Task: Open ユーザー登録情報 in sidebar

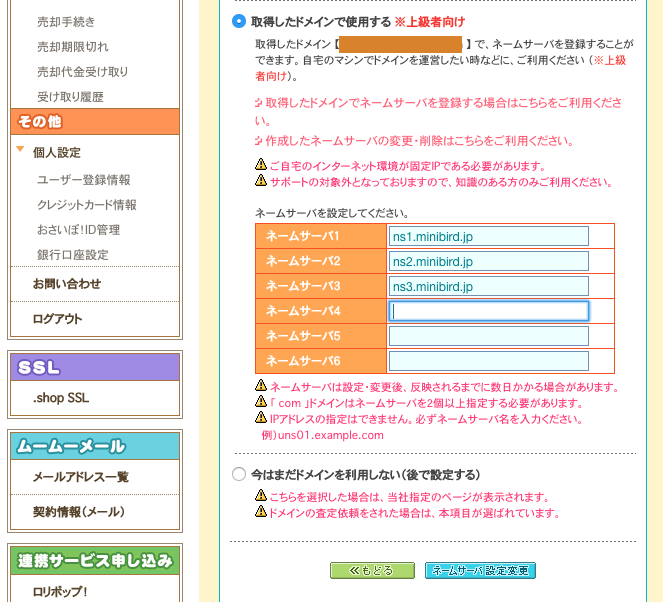Action: [x=84, y=180]
